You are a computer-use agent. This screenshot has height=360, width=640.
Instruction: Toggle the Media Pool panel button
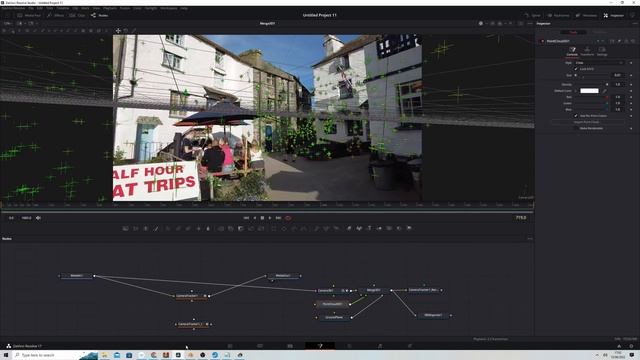[29, 16]
